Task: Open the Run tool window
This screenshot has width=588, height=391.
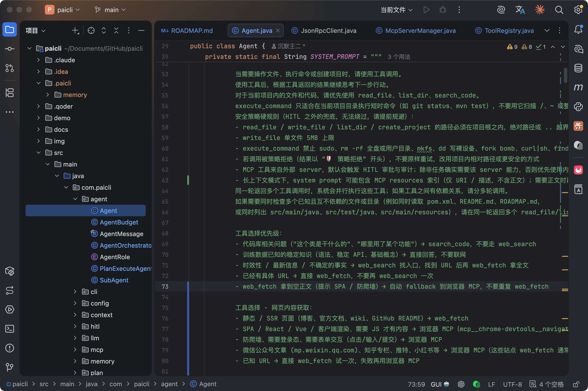Action: click(9, 309)
